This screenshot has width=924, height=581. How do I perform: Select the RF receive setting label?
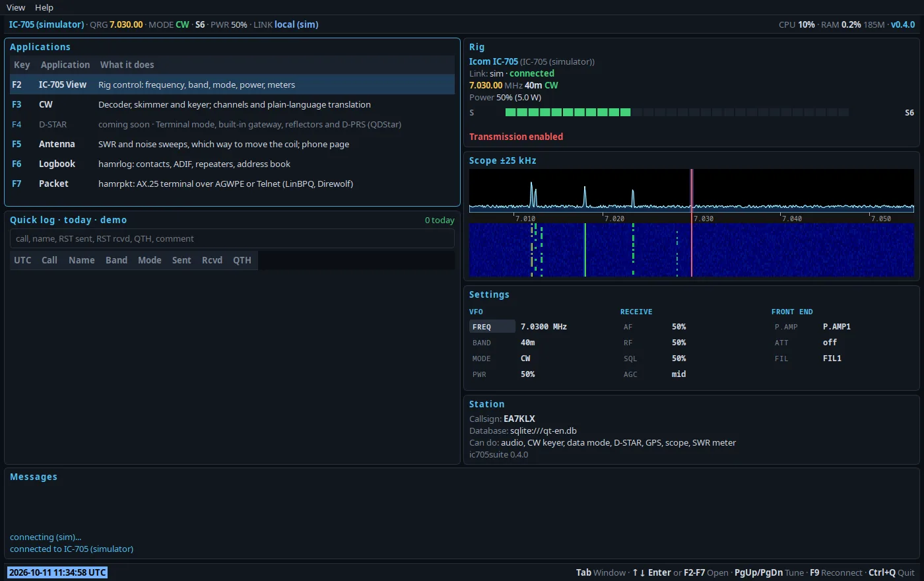pyautogui.click(x=628, y=343)
